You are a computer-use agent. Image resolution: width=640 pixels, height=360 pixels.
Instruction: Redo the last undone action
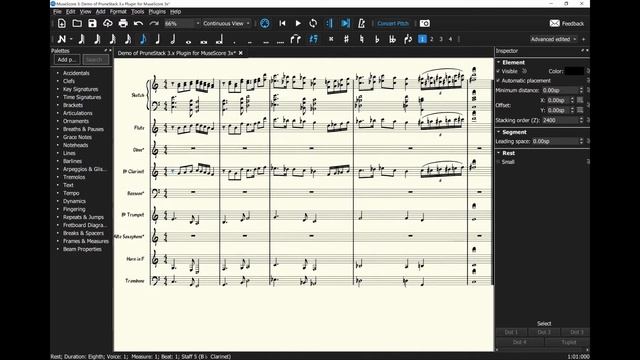(153, 23)
